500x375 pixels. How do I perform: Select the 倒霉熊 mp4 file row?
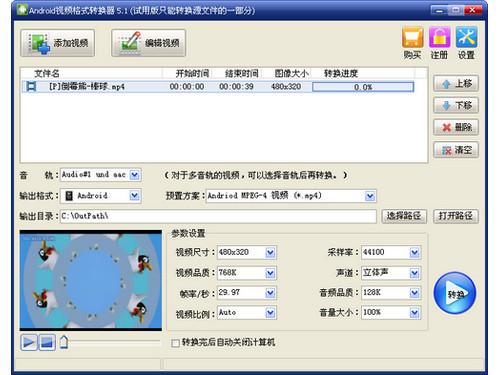pyautogui.click(x=219, y=87)
